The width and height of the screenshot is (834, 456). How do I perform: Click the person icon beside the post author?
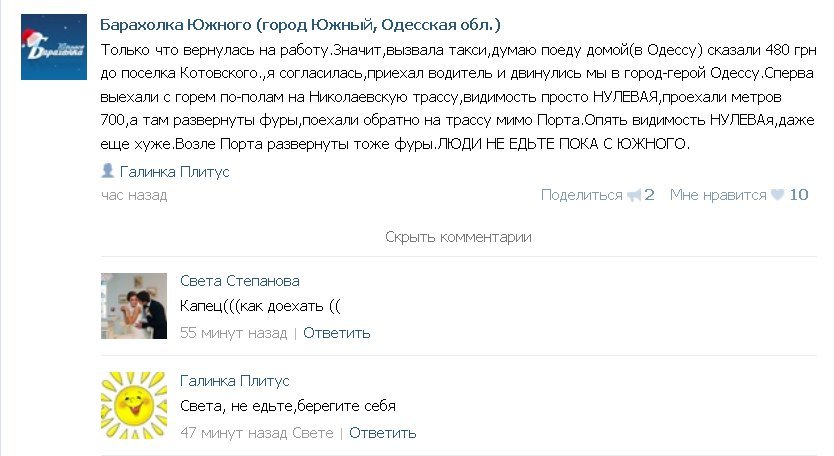pyautogui.click(x=107, y=170)
